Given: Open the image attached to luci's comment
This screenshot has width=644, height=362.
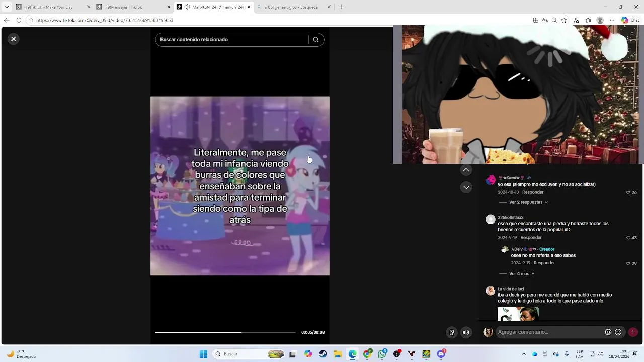Looking at the screenshot, I should click(518, 314).
